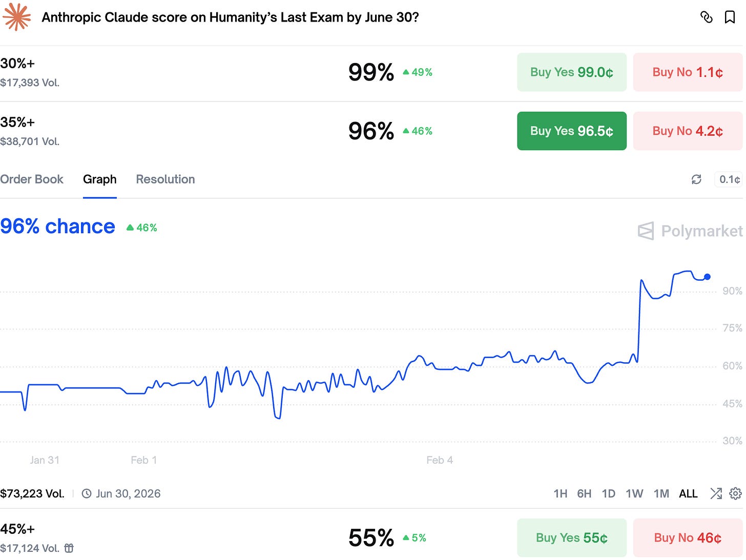746x560 pixels.
Task: Copy the market link icon
Action: pos(706,17)
